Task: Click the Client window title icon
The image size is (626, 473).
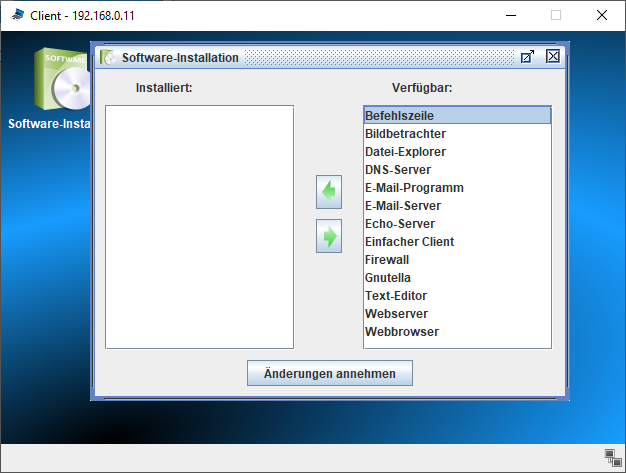Action: [17, 15]
